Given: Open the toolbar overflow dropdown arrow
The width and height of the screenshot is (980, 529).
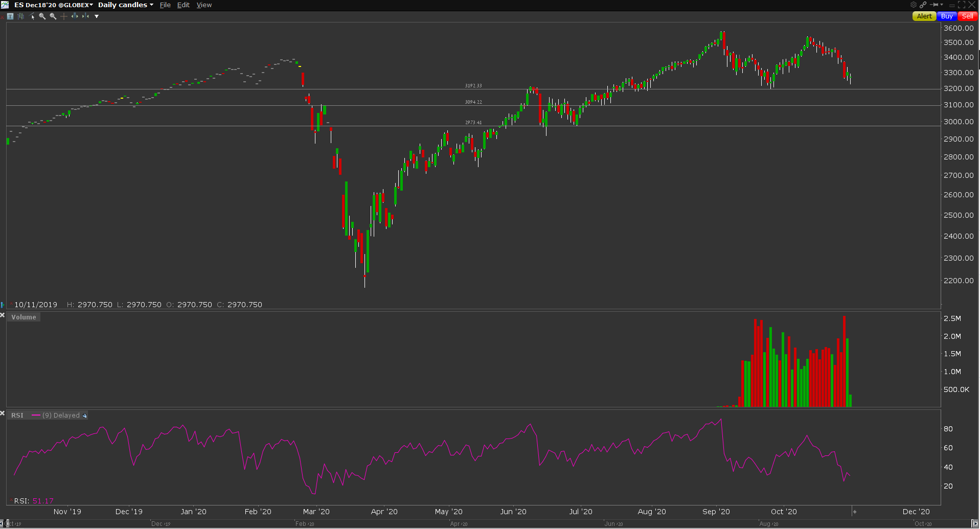Looking at the screenshot, I should tap(97, 16).
